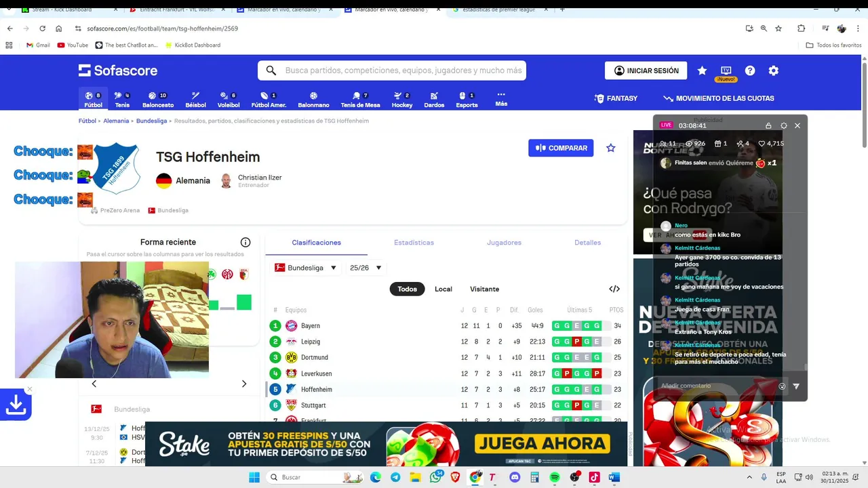The image size is (868, 488).
Task: Select the Visitante standings filter
Action: (484, 289)
